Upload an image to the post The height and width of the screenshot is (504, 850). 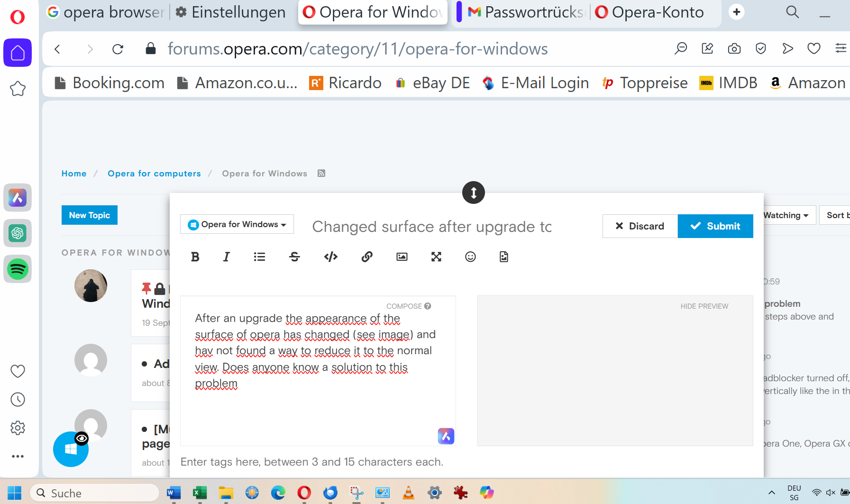point(402,257)
